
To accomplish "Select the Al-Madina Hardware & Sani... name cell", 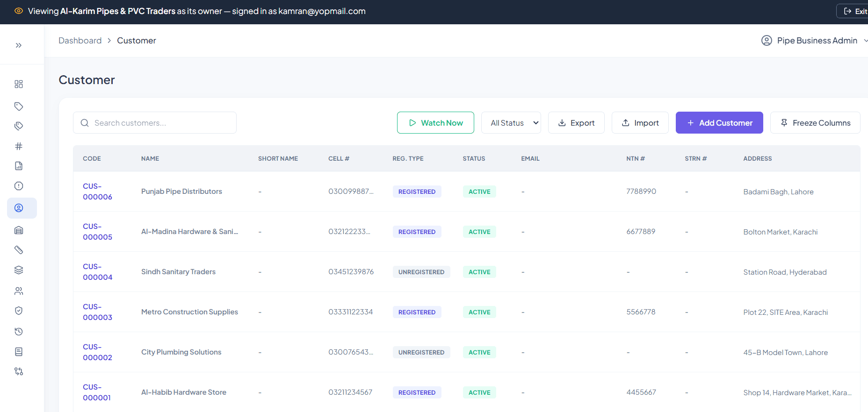I will [x=189, y=232].
